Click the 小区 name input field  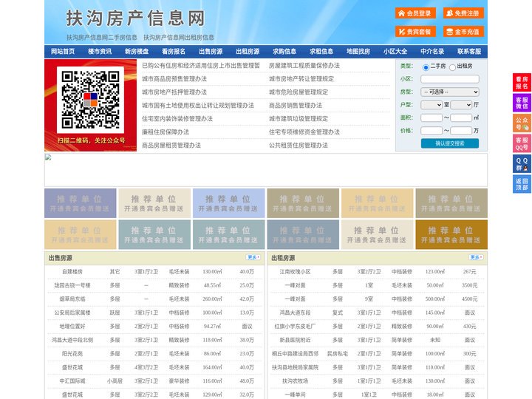coord(450,79)
